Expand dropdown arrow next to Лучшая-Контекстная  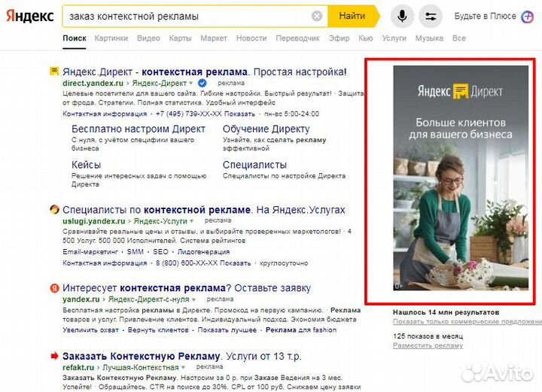183,367
